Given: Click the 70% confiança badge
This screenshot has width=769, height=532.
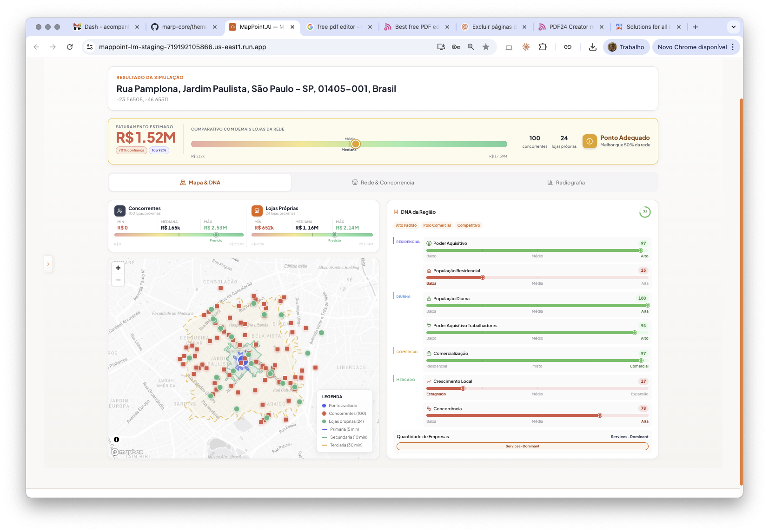Looking at the screenshot, I should click(132, 150).
